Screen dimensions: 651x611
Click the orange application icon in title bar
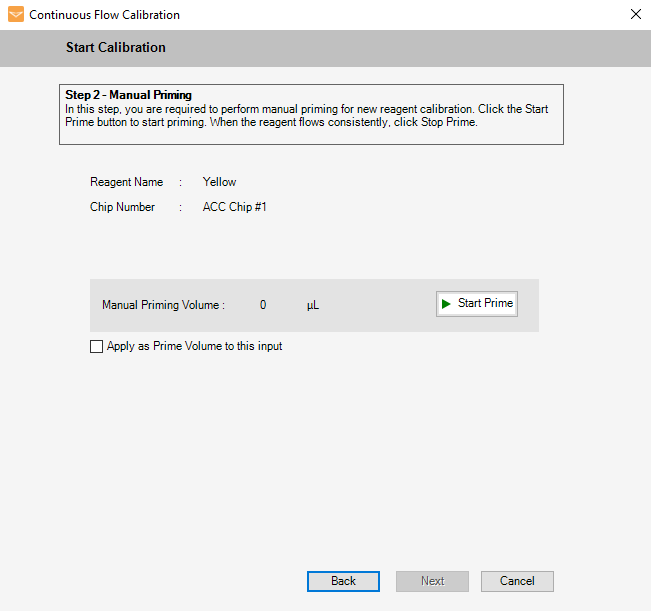click(x=15, y=15)
